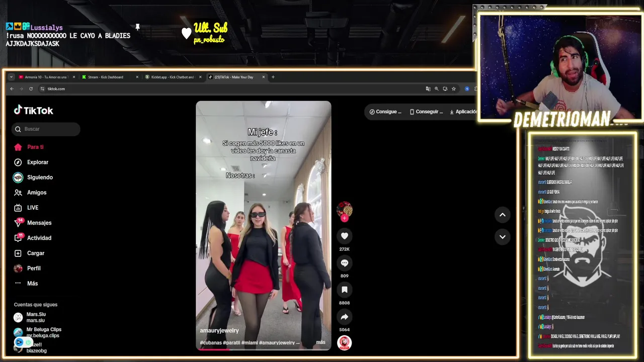Save the video with the bookmark icon
644x362 pixels.
[345, 290]
